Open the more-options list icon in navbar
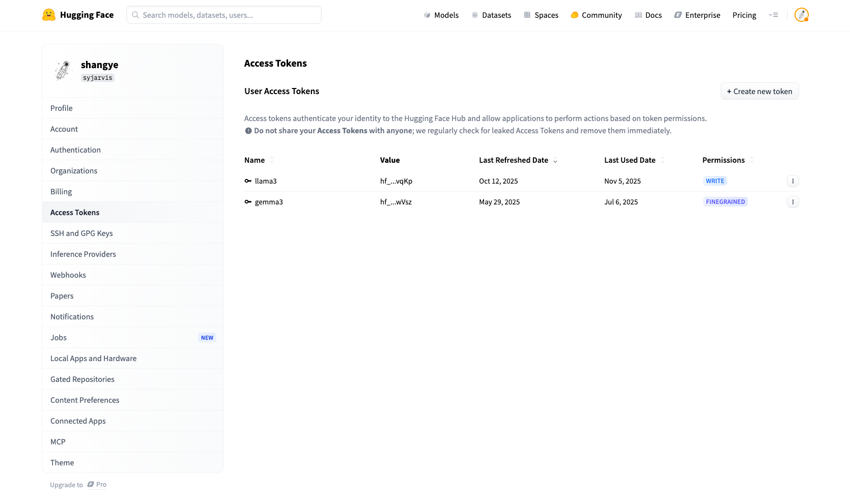The image size is (850, 504). pos(773,15)
